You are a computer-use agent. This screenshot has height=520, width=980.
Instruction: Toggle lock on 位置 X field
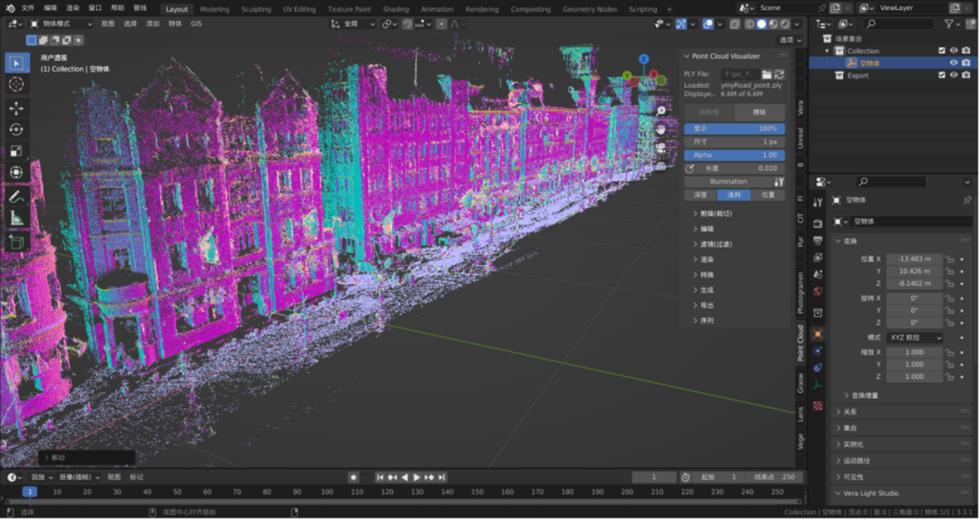[949, 259]
